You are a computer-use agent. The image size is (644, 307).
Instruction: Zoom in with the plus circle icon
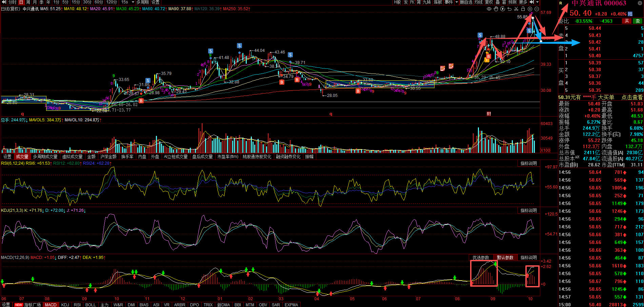530,9
